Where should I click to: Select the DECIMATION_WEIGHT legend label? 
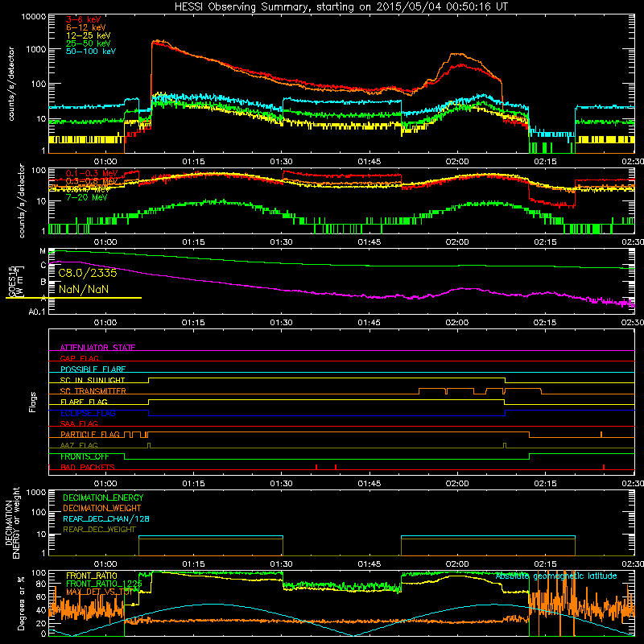(102, 508)
